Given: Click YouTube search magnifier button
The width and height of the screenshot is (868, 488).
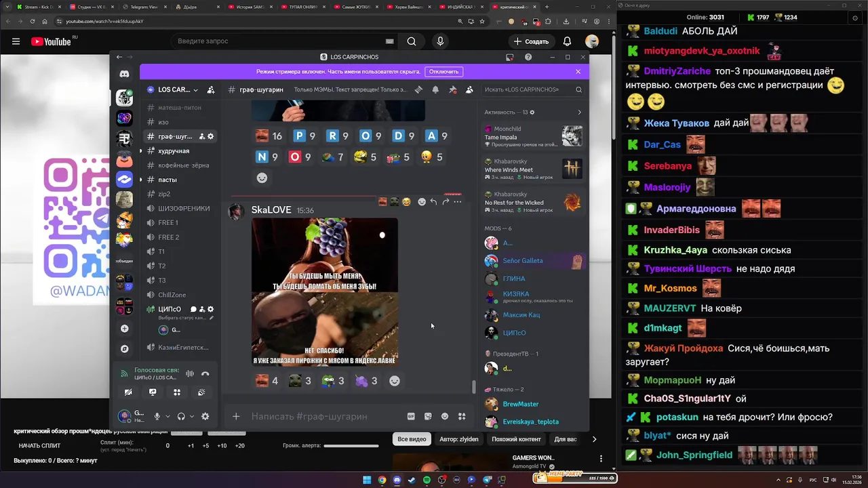Looking at the screenshot, I should click(412, 41).
